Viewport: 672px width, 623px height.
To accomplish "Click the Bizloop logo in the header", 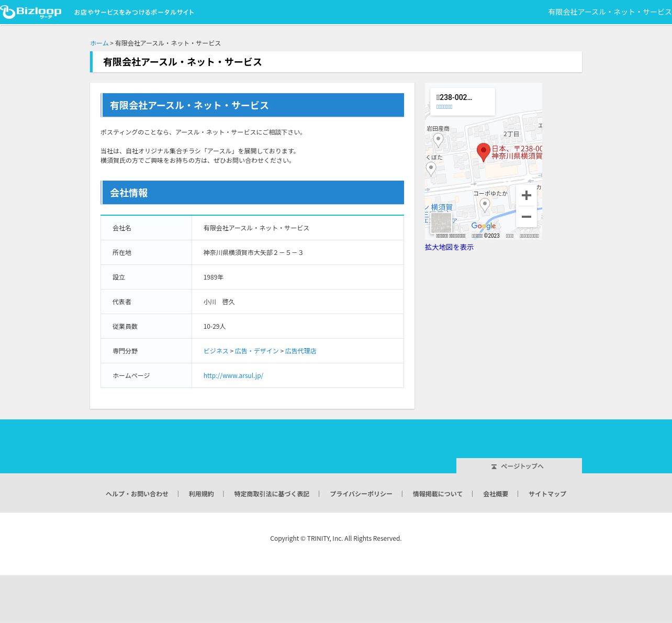I will pyautogui.click(x=31, y=12).
